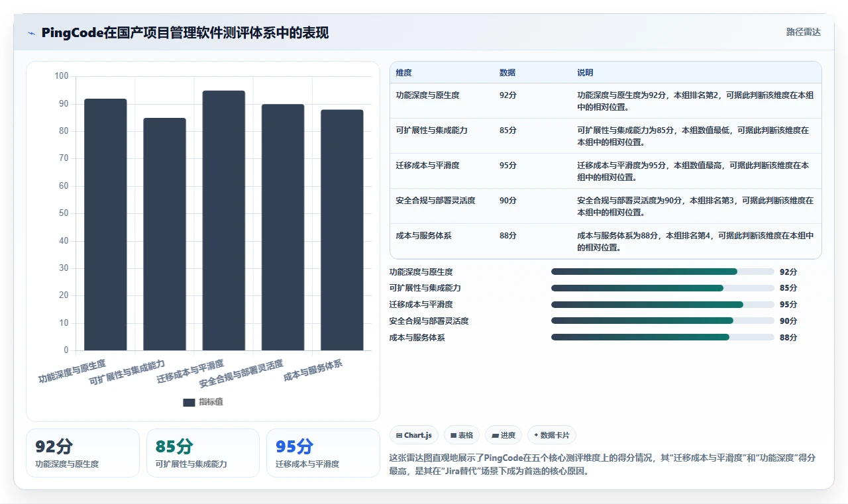The image size is (848, 504).
Task: Click the 功能深度与原生度 cell in the table
Action: click(x=427, y=95)
